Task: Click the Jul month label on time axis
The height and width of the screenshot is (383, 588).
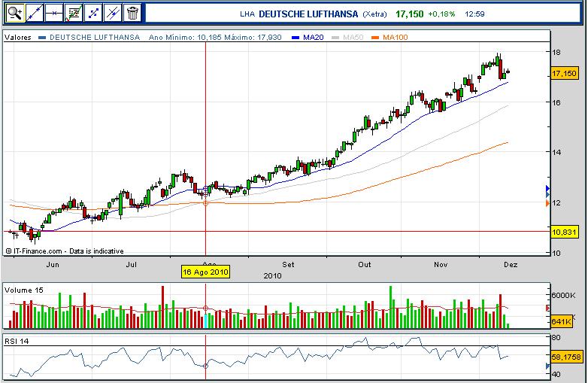Action: (132, 264)
